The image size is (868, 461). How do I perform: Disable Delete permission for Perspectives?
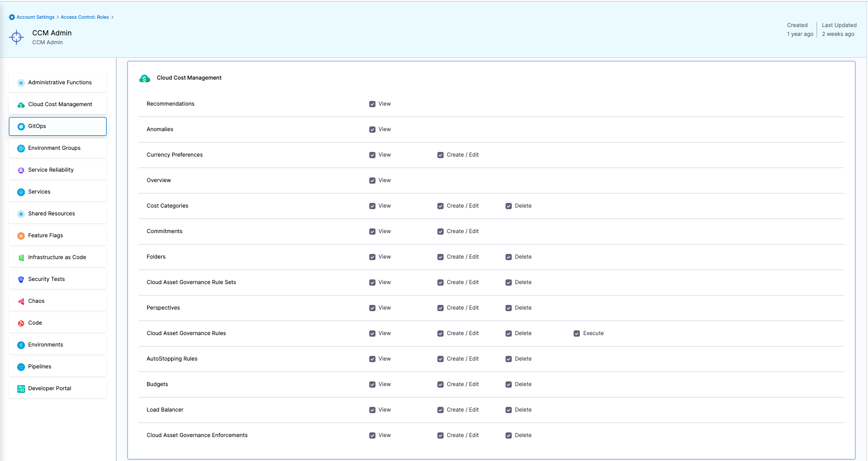509,308
